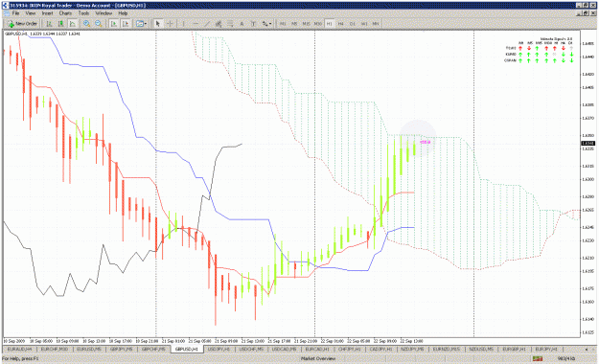Open the Help menu
Screen dimensions: 599x364
(123, 13)
